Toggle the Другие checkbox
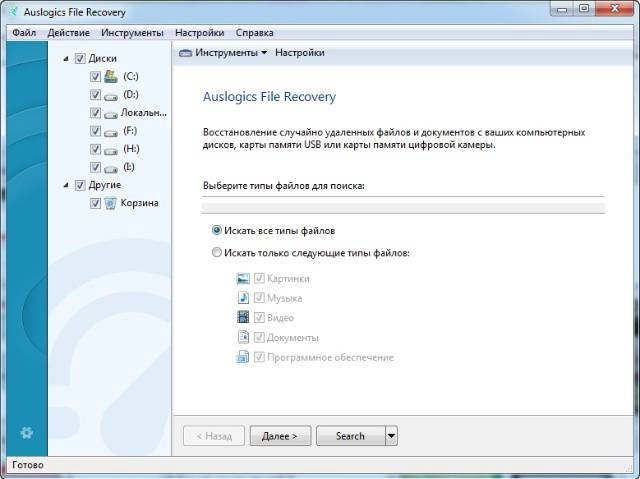The image size is (640, 479). pos(80,185)
